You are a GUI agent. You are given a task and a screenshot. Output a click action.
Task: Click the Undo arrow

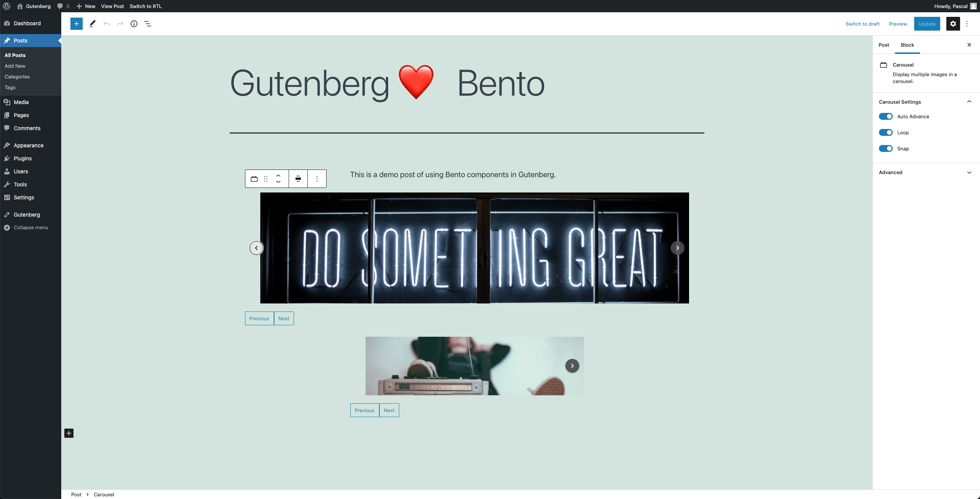click(106, 24)
